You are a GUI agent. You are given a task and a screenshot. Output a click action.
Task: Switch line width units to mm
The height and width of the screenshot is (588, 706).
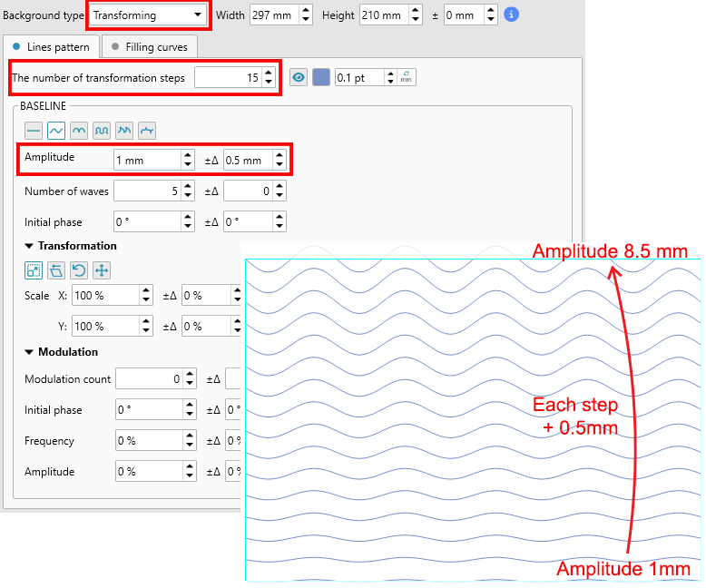coord(407,78)
